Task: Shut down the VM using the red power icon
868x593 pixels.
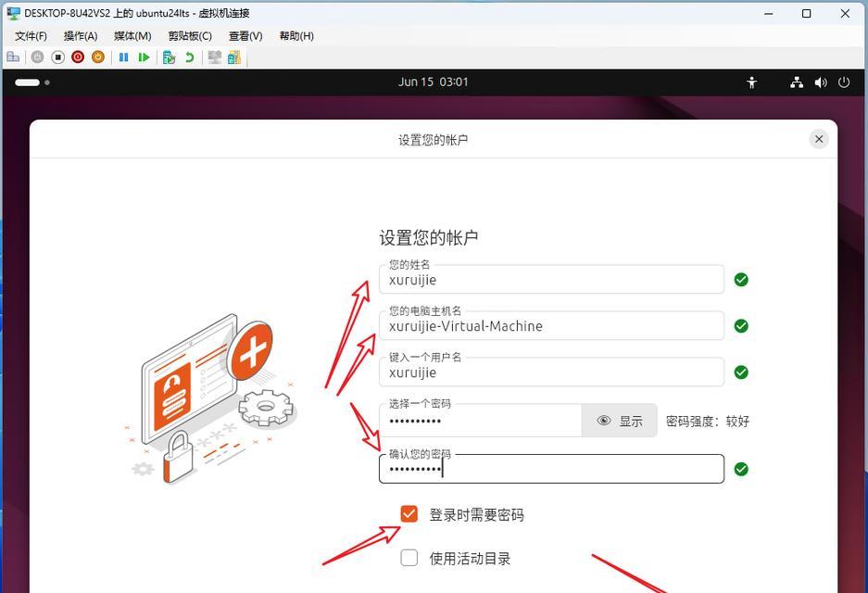Action: coord(78,57)
